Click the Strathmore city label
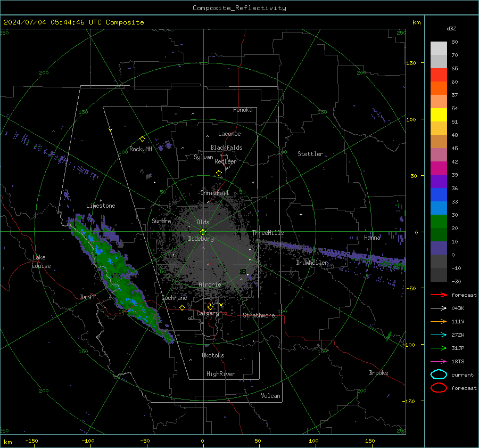 point(259,315)
